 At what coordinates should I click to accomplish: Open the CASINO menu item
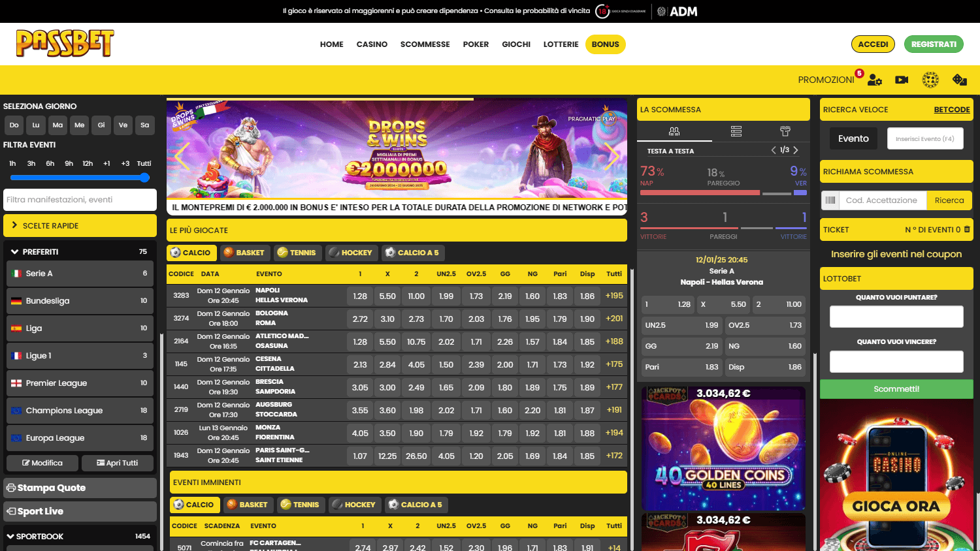(x=372, y=44)
